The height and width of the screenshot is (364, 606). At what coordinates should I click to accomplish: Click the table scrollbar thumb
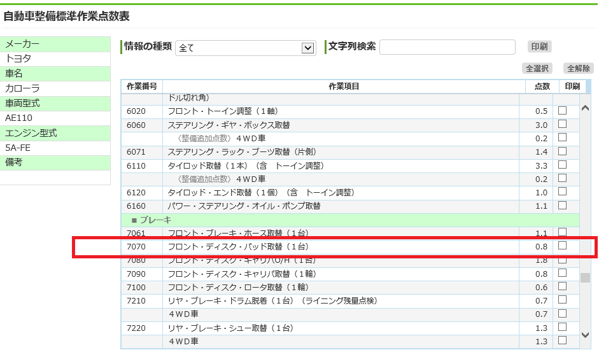[585, 278]
